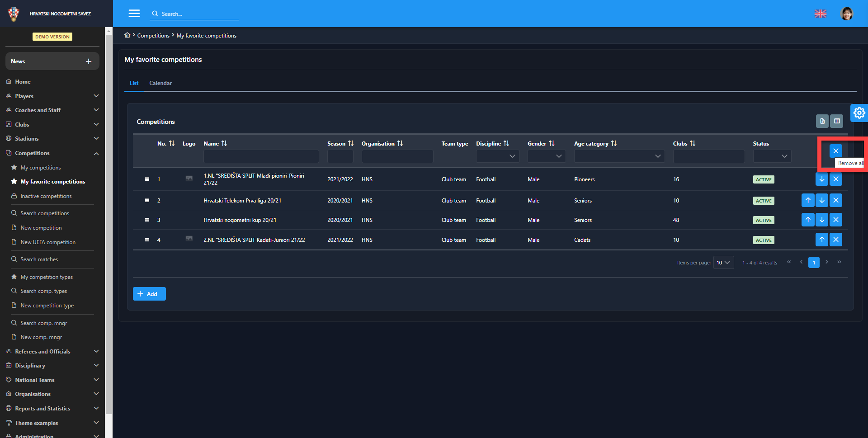Switch language using the UK flag icon
Image resolution: width=868 pixels, height=438 pixels.
[820, 14]
